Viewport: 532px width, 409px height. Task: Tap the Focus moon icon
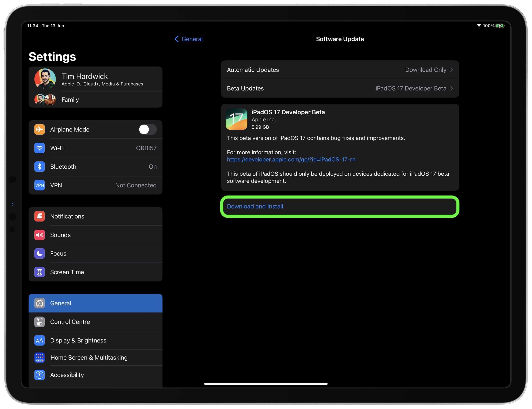coord(39,254)
